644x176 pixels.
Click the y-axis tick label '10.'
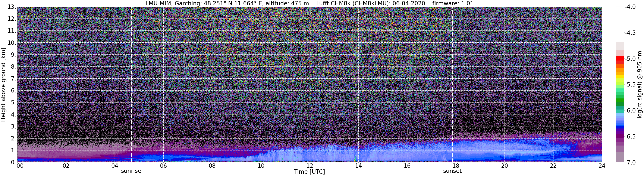tap(12, 43)
